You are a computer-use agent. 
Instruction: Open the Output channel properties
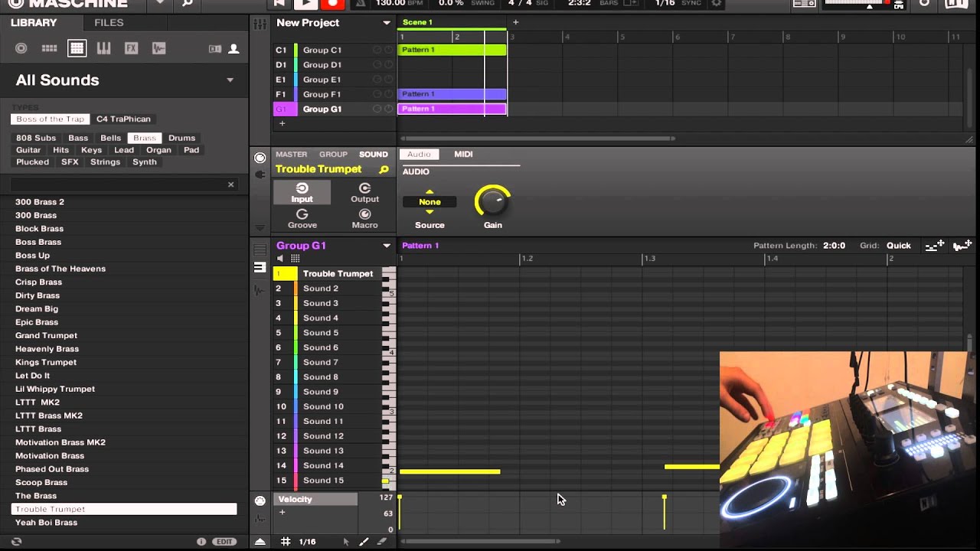[364, 193]
